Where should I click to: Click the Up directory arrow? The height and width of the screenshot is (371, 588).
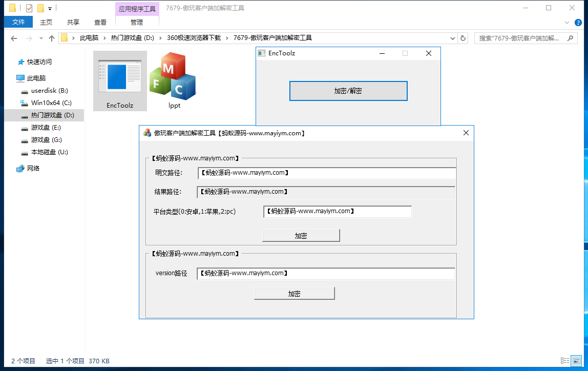pyautogui.click(x=51, y=38)
